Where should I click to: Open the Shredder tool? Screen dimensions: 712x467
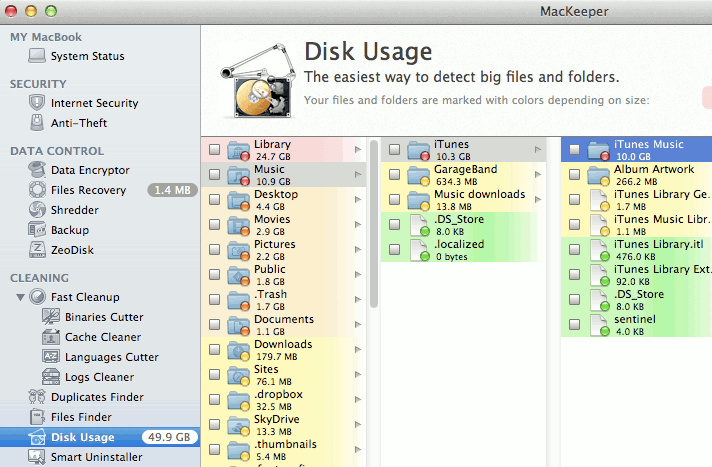pos(74,210)
